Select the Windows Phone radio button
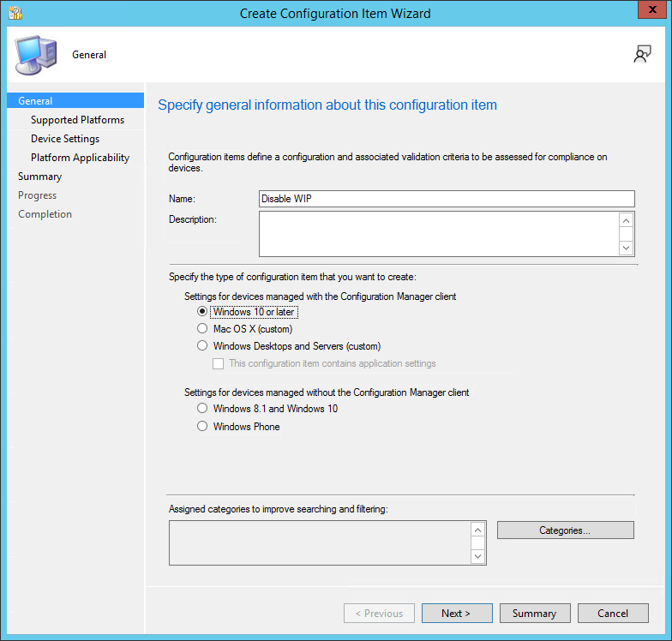This screenshot has width=672, height=641. pyautogui.click(x=203, y=427)
